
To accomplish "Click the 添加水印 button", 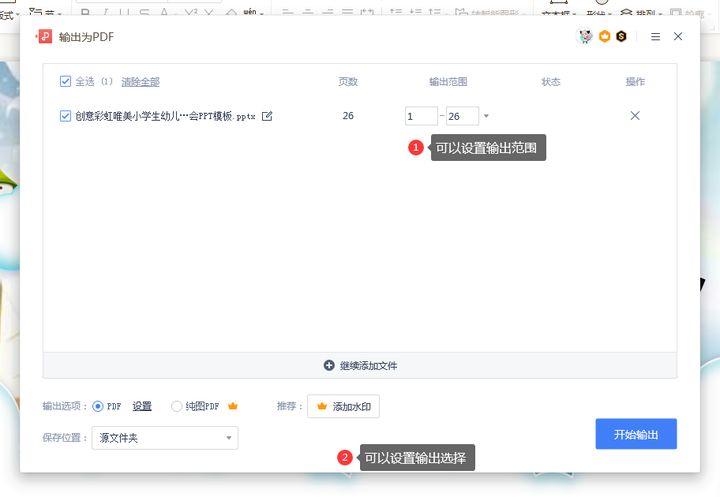I will click(343, 406).
